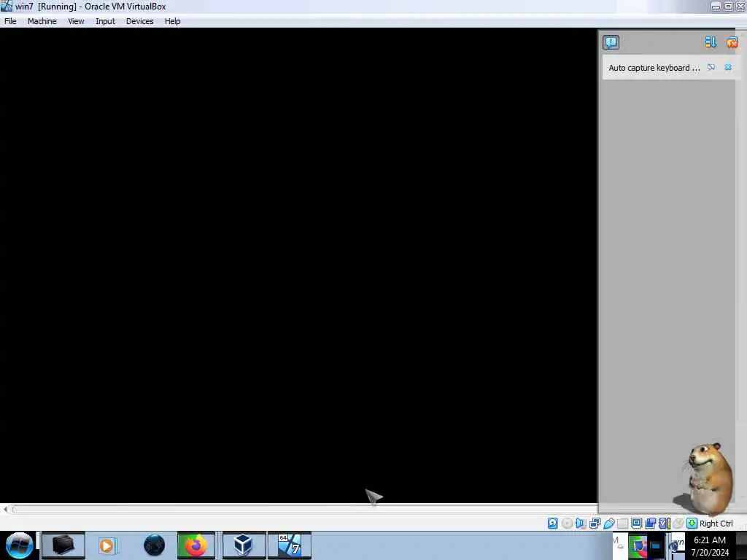Open the File menu
Screen dimensions: 747x560
pyautogui.click(x=10, y=21)
